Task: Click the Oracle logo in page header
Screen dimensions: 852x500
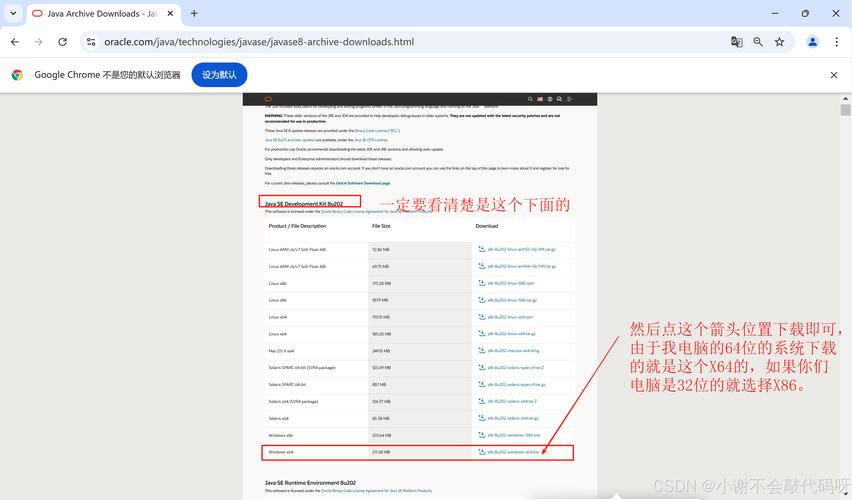Action: (268, 99)
